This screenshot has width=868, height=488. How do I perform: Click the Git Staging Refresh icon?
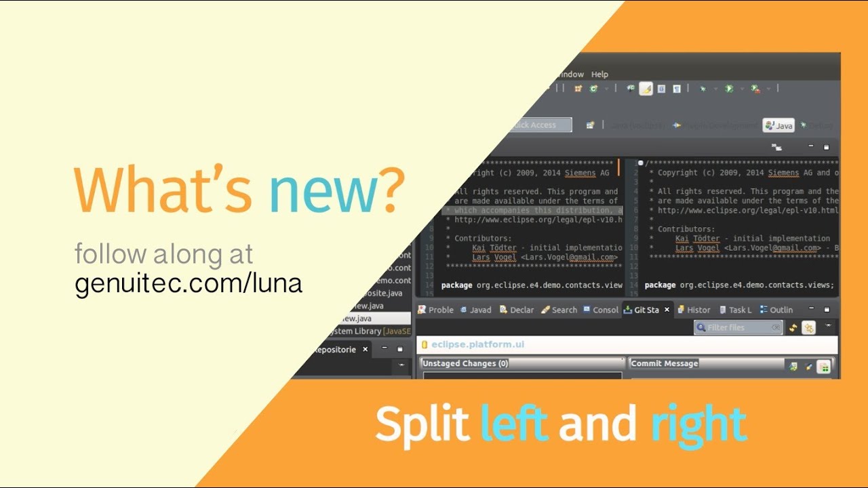(793, 327)
